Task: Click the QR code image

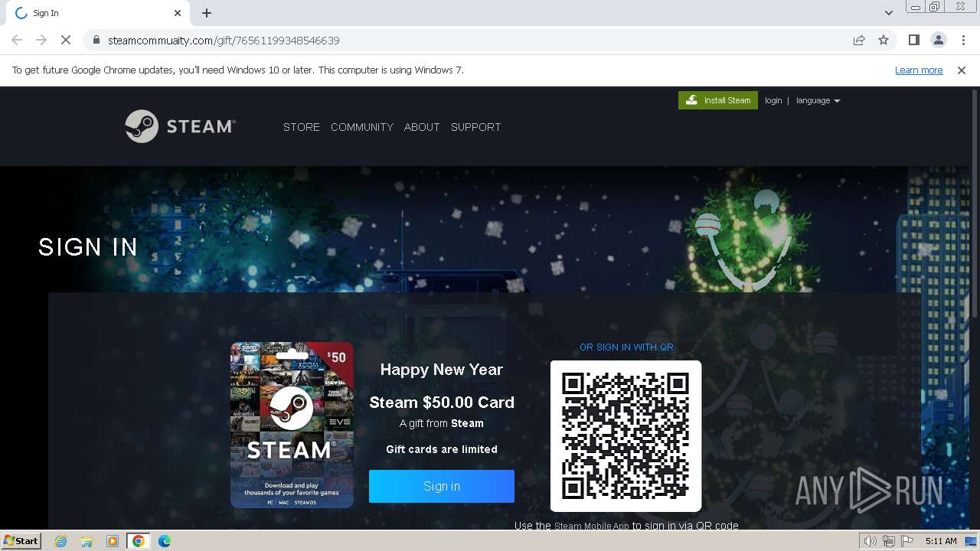Action: click(626, 435)
